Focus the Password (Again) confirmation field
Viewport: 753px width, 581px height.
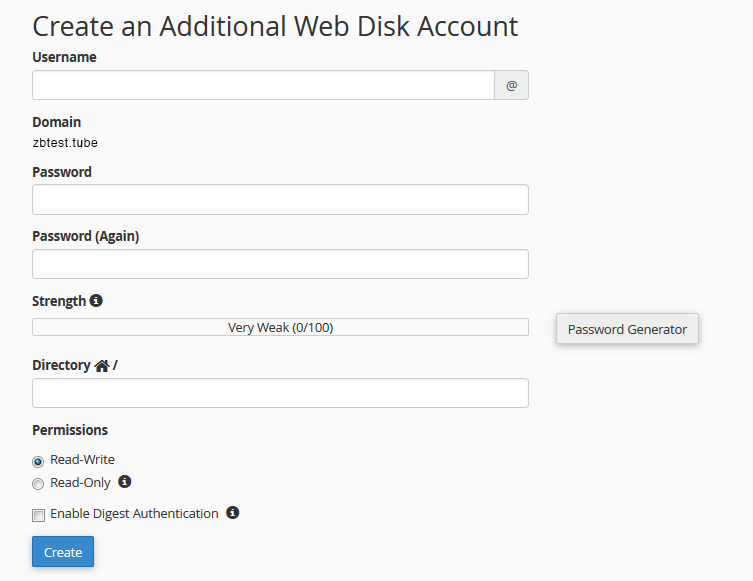pos(280,264)
